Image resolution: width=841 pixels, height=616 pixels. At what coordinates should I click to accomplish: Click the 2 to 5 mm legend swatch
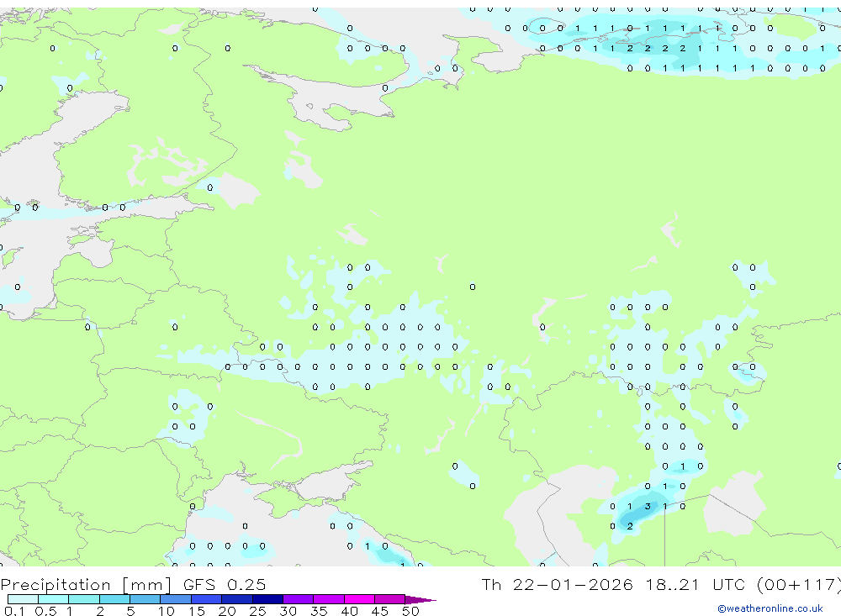point(114,599)
